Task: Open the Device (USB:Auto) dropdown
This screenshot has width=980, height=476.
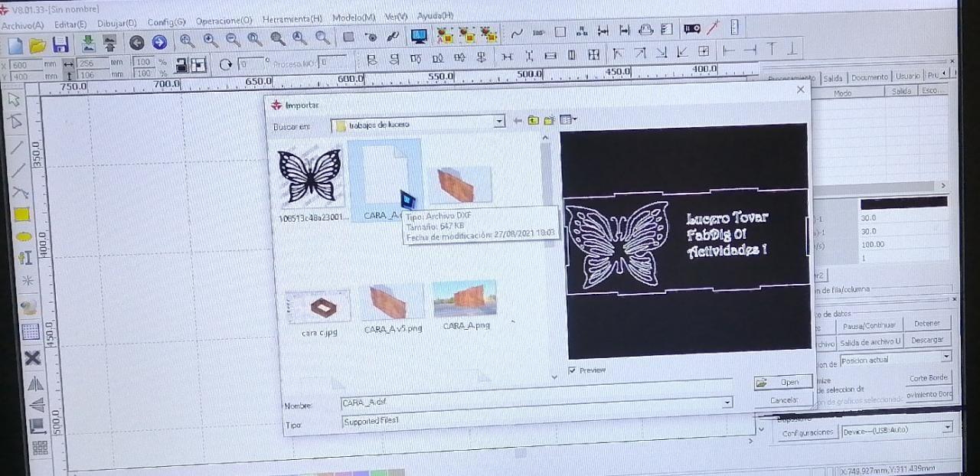Action: point(948,428)
